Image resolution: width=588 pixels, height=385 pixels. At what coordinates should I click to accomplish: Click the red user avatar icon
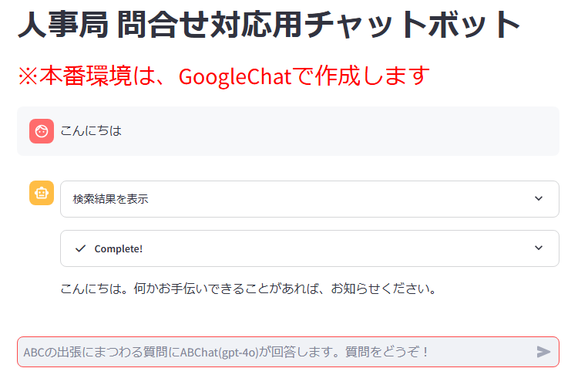click(x=42, y=131)
